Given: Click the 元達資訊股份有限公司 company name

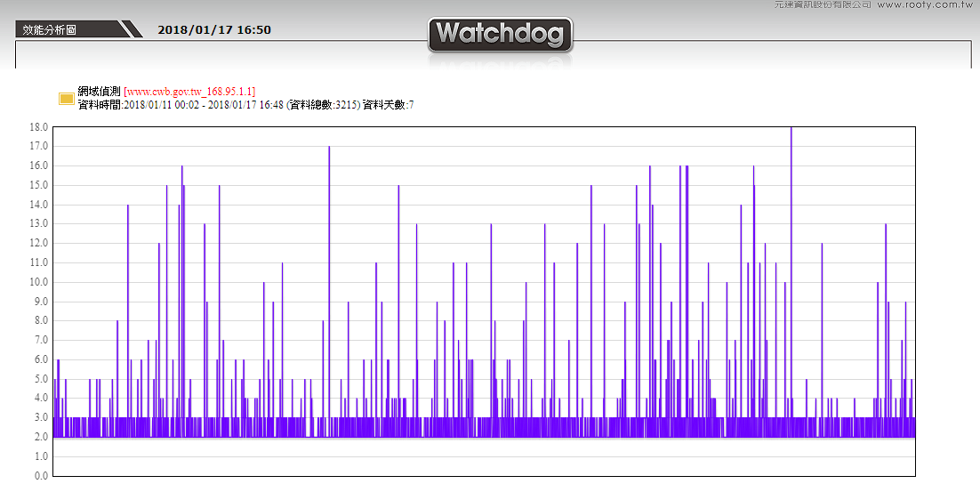Looking at the screenshot, I should [823, 4].
